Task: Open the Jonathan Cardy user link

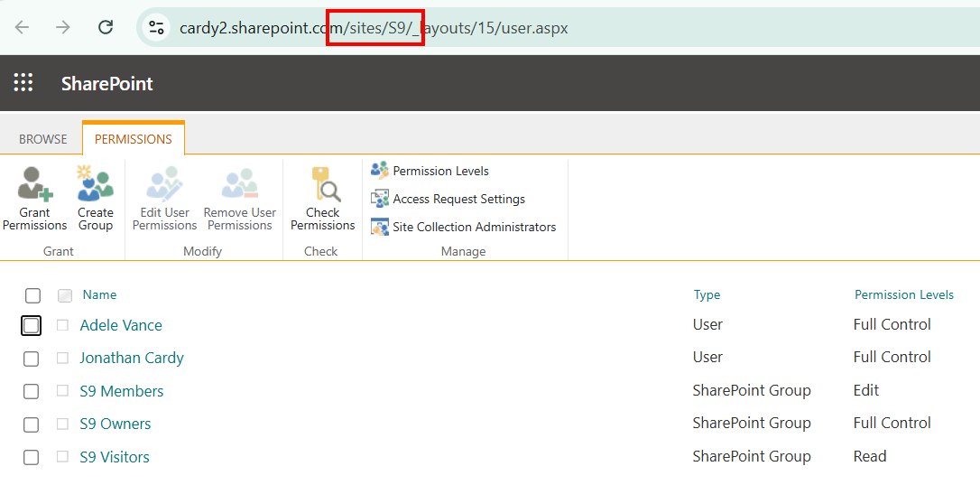Action: coord(131,358)
